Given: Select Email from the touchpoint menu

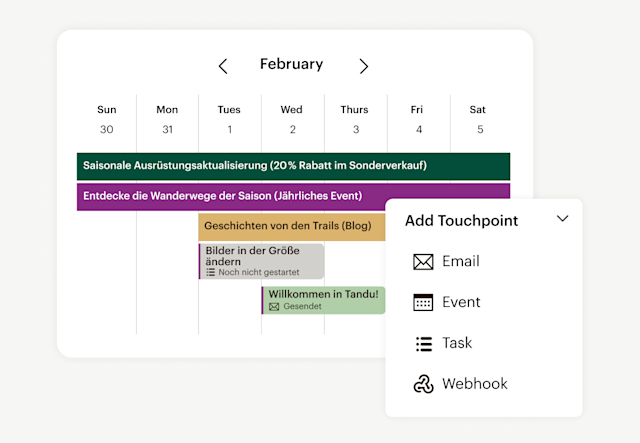Looking at the screenshot, I should click(x=461, y=262).
